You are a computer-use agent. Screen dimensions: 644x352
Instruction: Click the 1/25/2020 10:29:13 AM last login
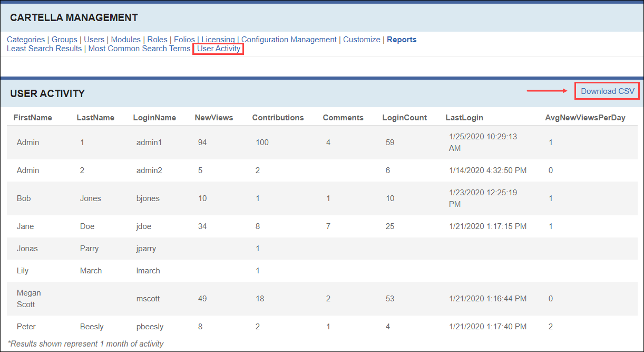coord(483,142)
